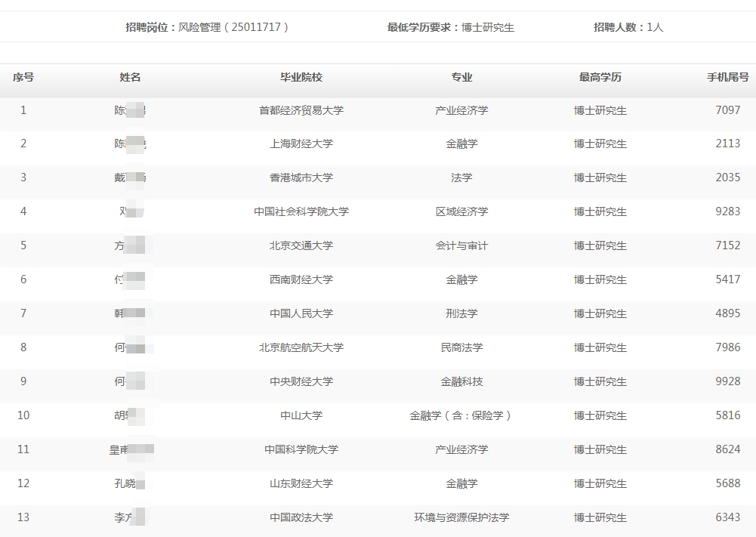Viewport: 756px width, 537px height.
Task: Click the 北京航空航天大学 cell
Action: 301,347
